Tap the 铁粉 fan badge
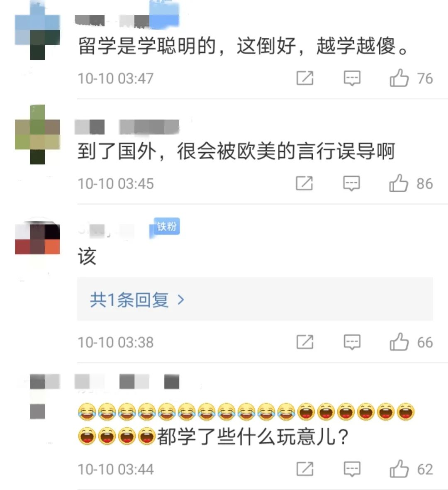 pyautogui.click(x=166, y=227)
